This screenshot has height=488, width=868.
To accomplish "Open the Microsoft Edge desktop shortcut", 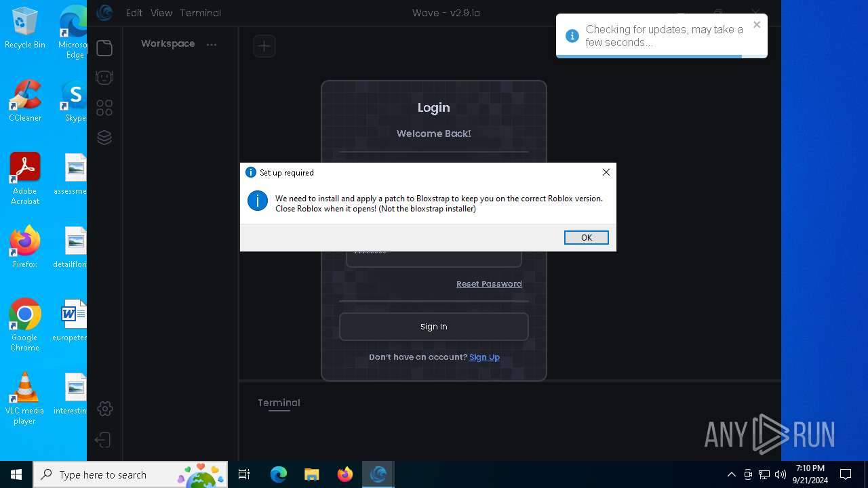I will point(74,33).
